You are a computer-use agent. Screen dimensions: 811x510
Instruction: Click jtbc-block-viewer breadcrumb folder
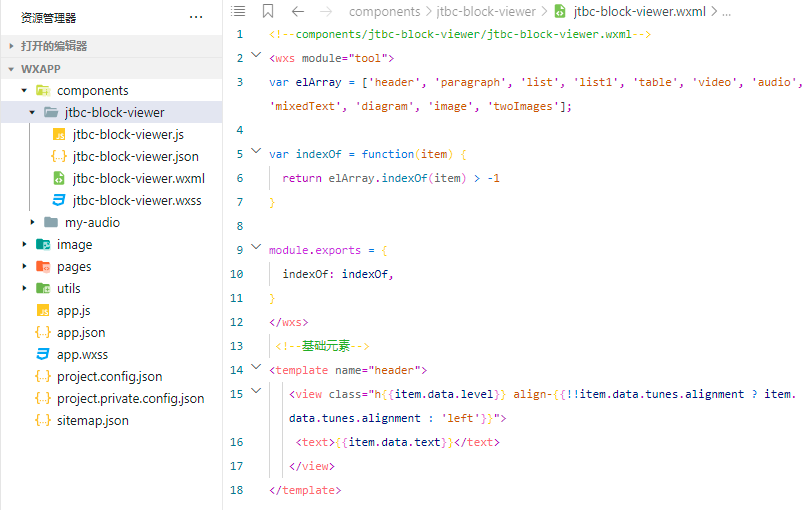[486, 11]
